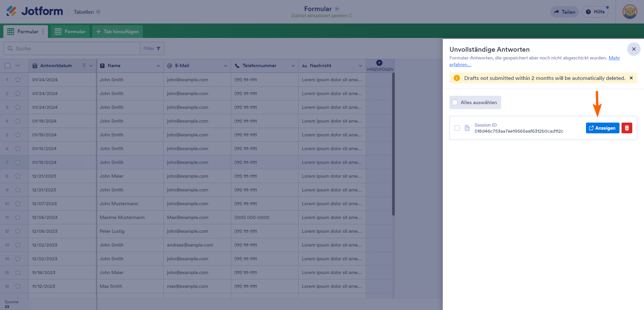
Task: Click the Maxime Mustermann name cell
Action: (130, 217)
